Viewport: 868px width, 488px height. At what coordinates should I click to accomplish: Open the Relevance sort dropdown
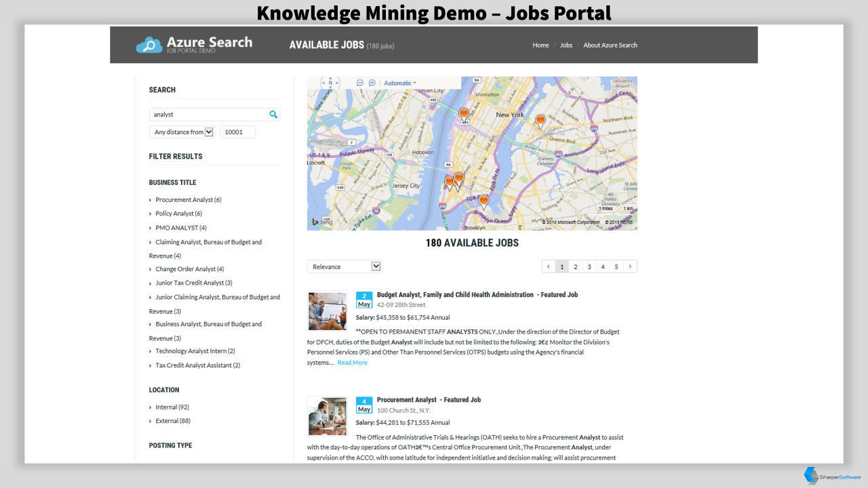click(x=344, y=266)
